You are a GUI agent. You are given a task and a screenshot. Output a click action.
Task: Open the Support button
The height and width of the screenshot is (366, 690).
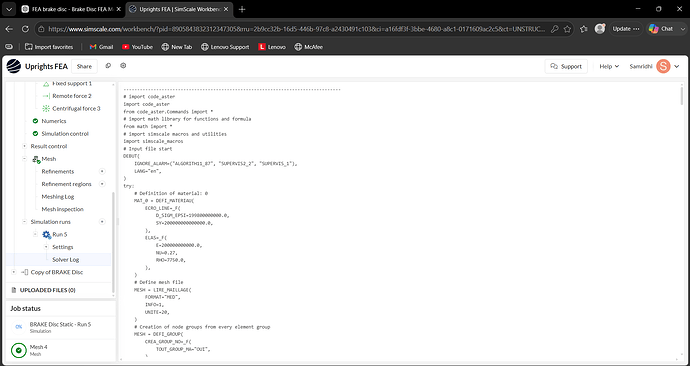pos(566,66)
